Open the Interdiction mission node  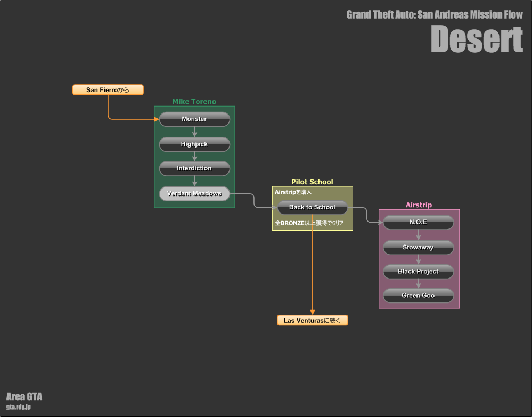tap(194, 168)
